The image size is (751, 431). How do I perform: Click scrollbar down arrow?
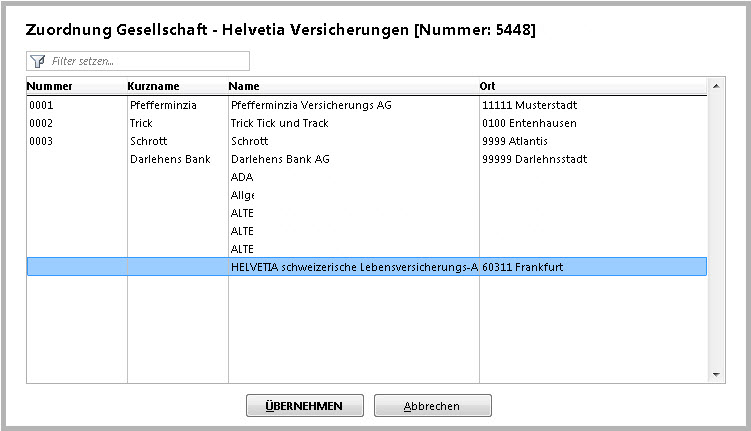(716, 375)
